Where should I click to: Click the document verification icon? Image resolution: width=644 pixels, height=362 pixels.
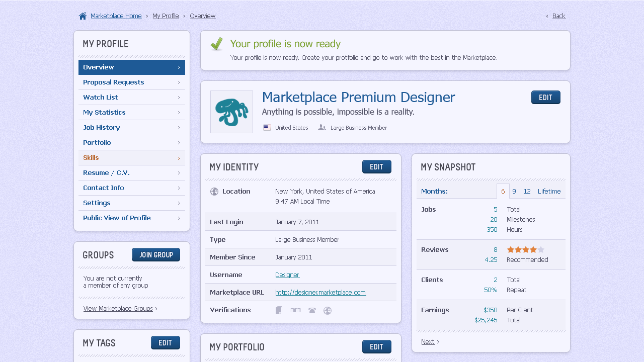279,310
